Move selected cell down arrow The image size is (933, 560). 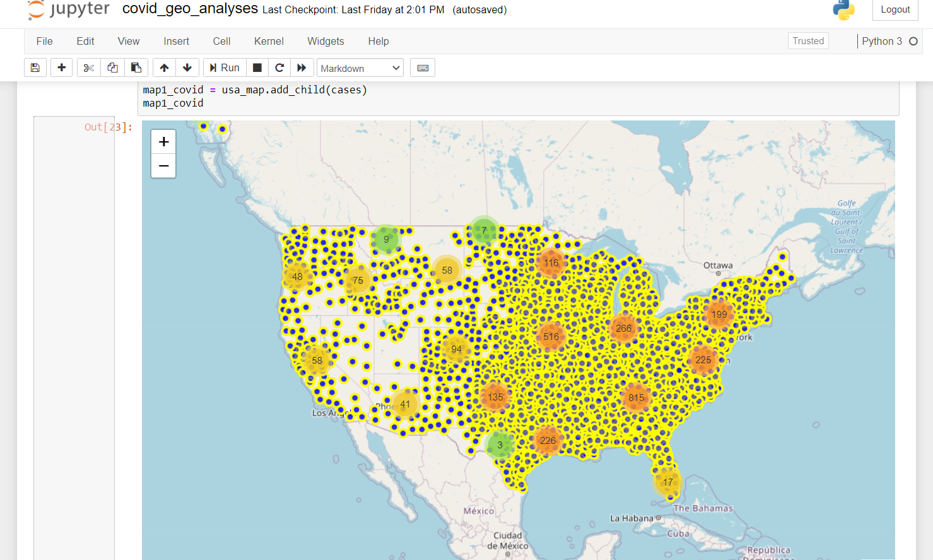[187, 67]
